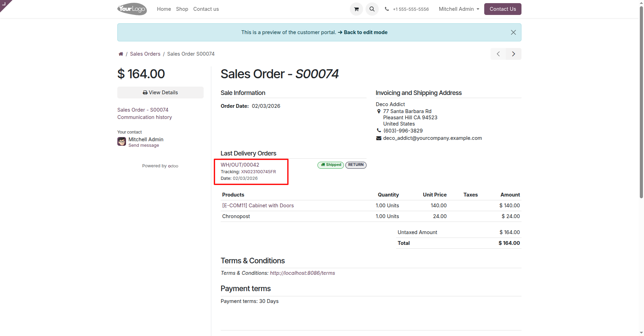Click the corner edit-mode ribbon icon

(4, 4)
